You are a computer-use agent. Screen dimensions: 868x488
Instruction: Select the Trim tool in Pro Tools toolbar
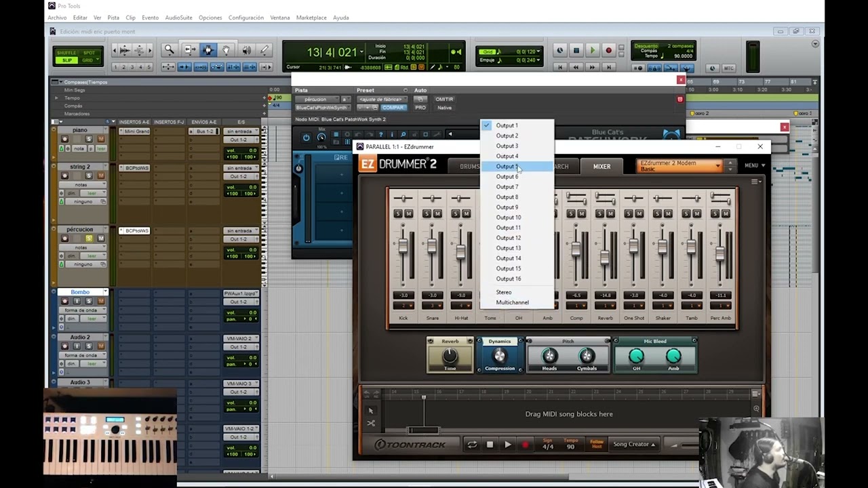[191, 50]
